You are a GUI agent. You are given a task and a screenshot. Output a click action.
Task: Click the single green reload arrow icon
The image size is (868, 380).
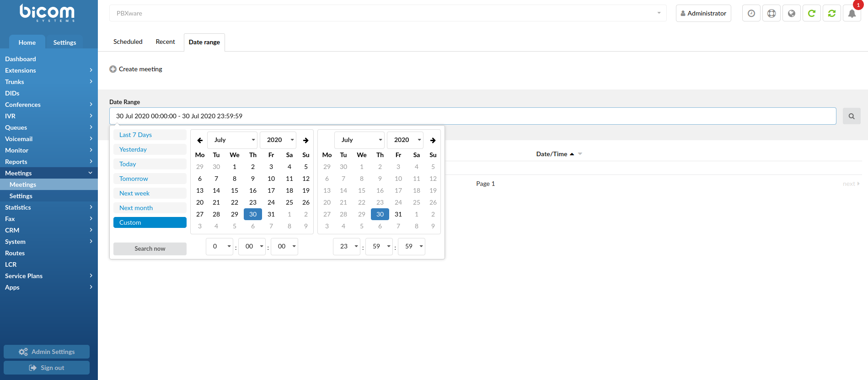[x=811, y=13]
